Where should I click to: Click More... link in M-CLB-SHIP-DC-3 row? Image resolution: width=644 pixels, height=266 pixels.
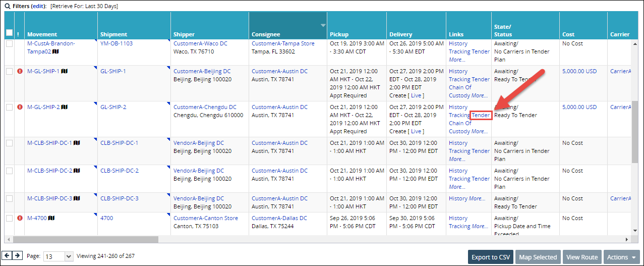(x=477, y=198)
